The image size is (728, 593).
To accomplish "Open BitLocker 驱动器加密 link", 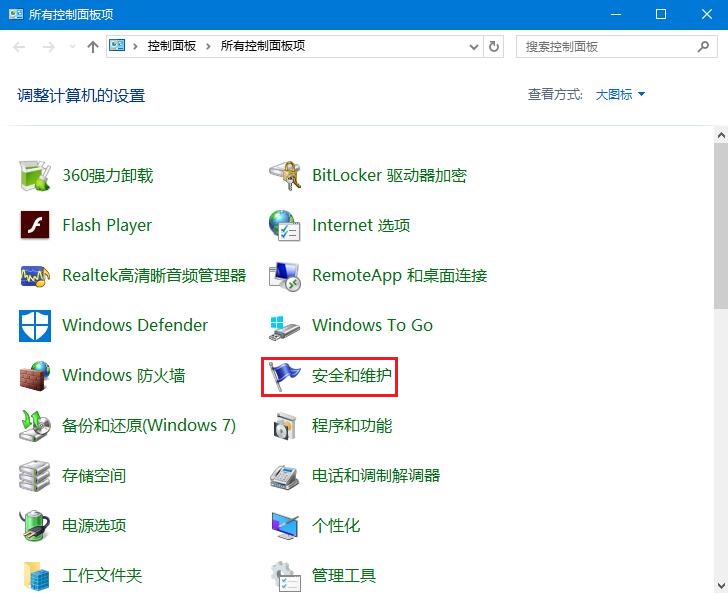I will coord(390,176).
